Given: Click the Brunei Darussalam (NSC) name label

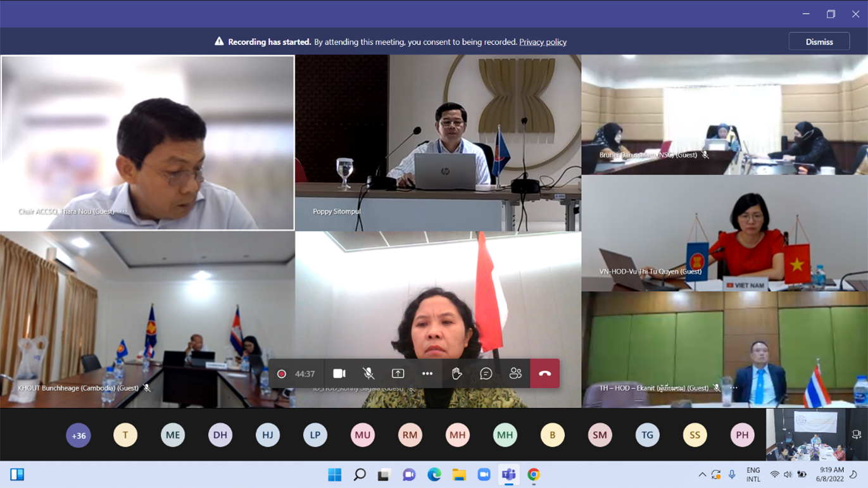Looking at the screenshot, I should pos(648,155).
